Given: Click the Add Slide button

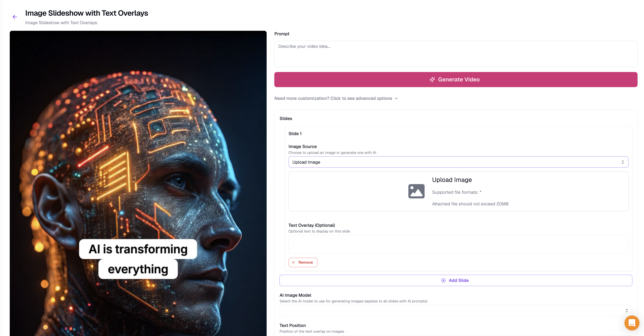Looking at the screenshot, I should tap(456, 280).
